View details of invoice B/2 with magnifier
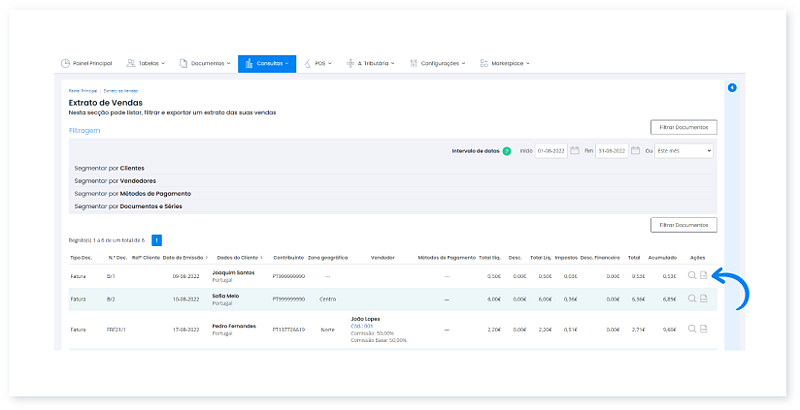 click(x=692, y=298)
